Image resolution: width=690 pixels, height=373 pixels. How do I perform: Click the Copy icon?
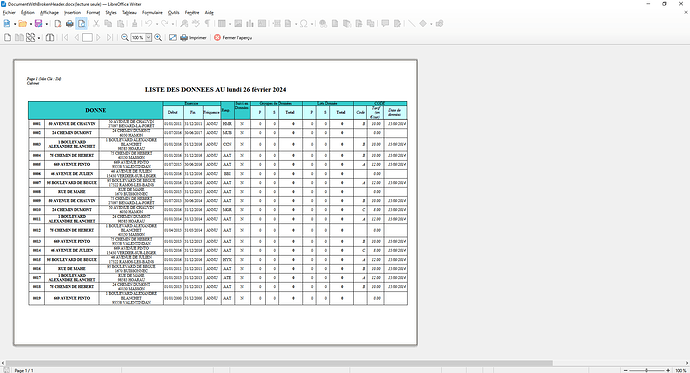108,24
